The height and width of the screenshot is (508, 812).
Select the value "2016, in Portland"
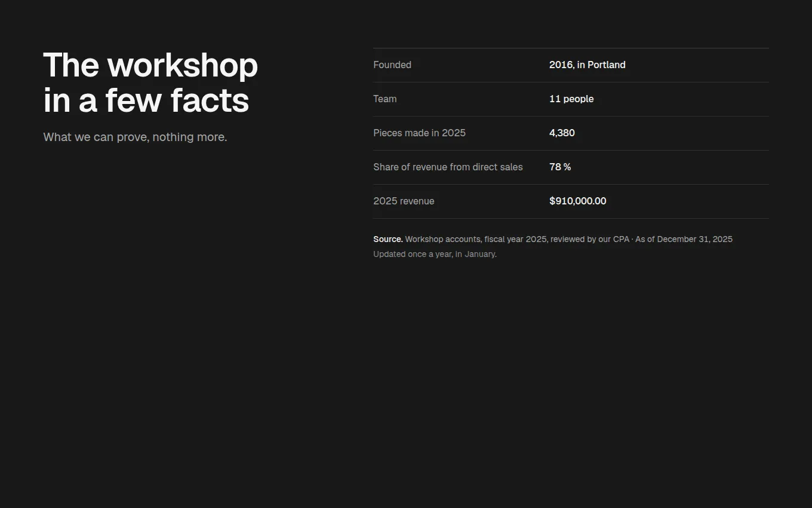click(x=588, y=65)
